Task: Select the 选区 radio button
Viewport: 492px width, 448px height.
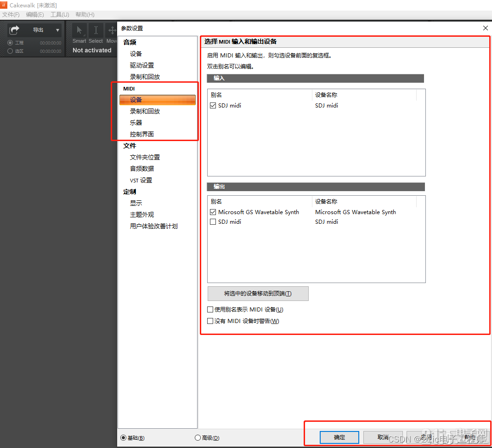Action: [10, 51]
